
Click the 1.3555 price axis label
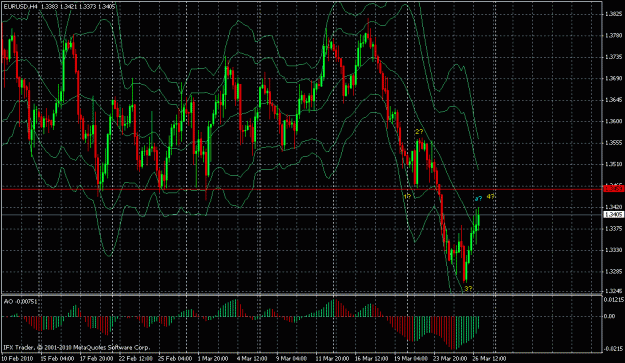[x=613, y=143]
